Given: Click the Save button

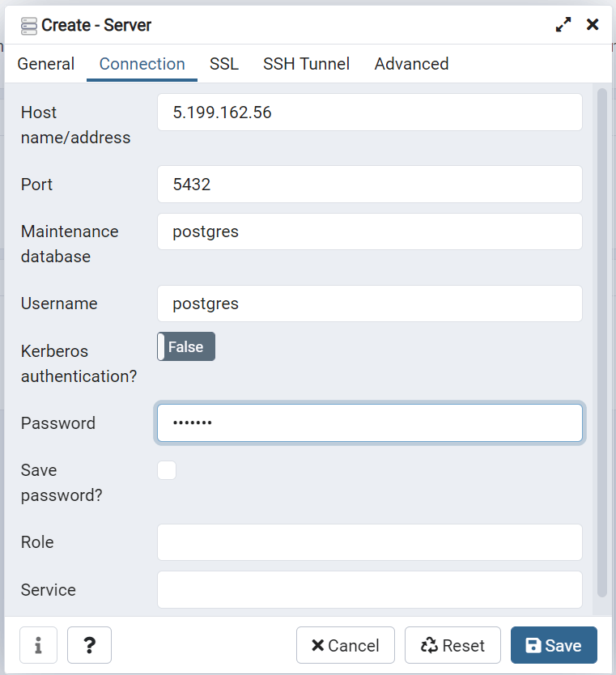Looking at the screenshot, I should pos(554,645).
